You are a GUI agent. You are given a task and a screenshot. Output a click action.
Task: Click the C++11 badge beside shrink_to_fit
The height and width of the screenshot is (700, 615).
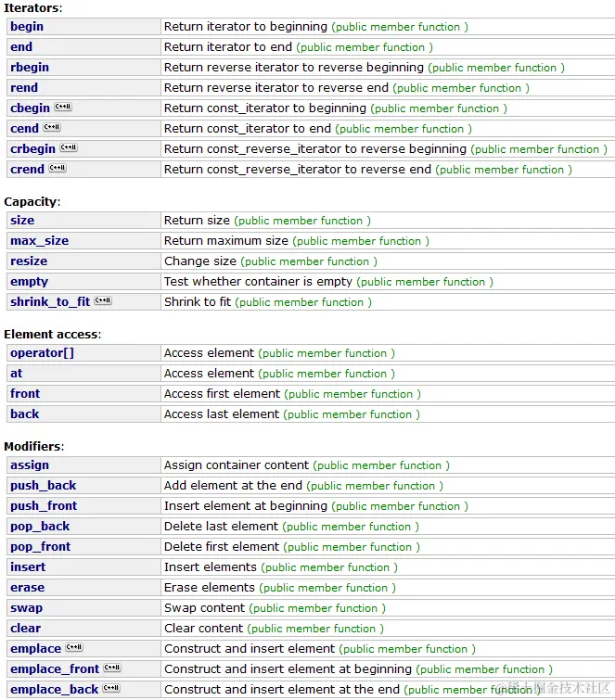(x=103, y=300)
